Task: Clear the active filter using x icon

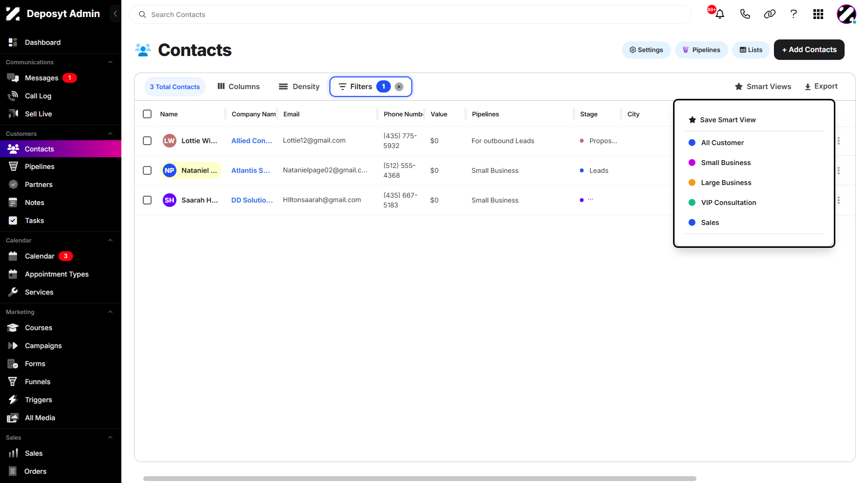Action: tap(399, 87)
